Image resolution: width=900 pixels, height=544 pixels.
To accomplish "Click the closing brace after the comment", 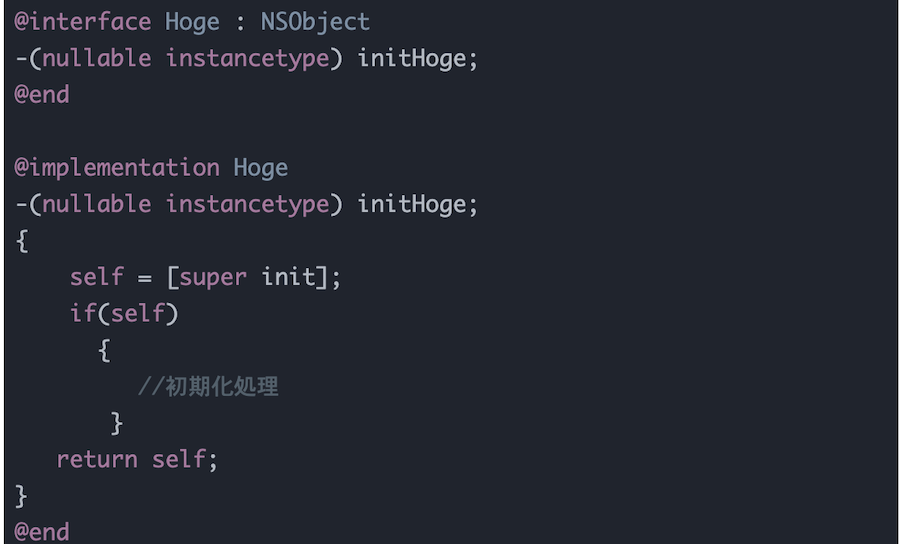I will (x=117, y=423).
